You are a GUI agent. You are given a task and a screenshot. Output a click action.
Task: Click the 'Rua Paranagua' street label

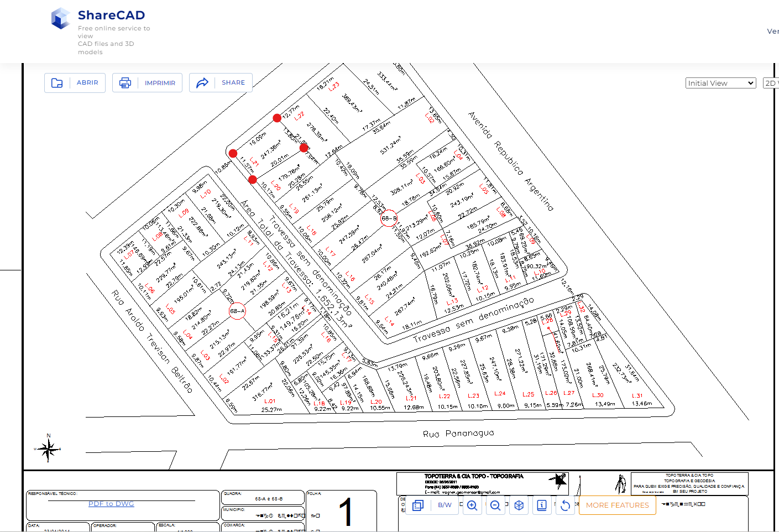pyautogui.click(x=458, y=433)
